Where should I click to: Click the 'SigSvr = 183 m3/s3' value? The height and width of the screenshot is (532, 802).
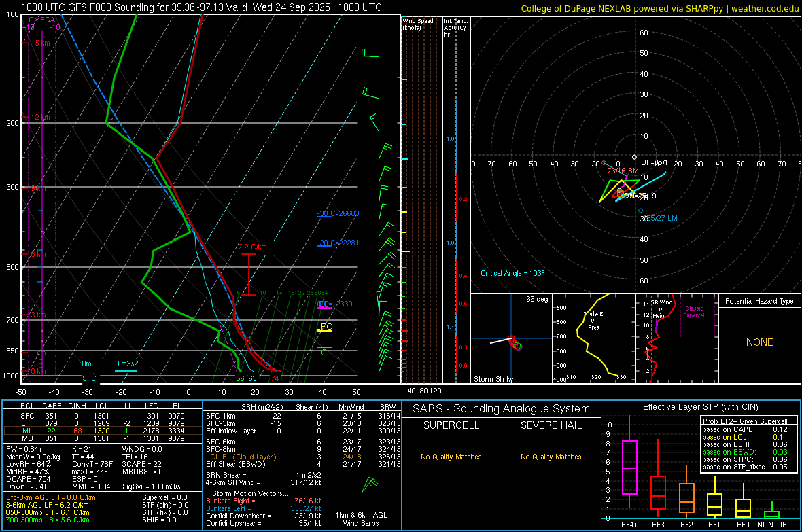pyautogui.click(x=154, y=486)
